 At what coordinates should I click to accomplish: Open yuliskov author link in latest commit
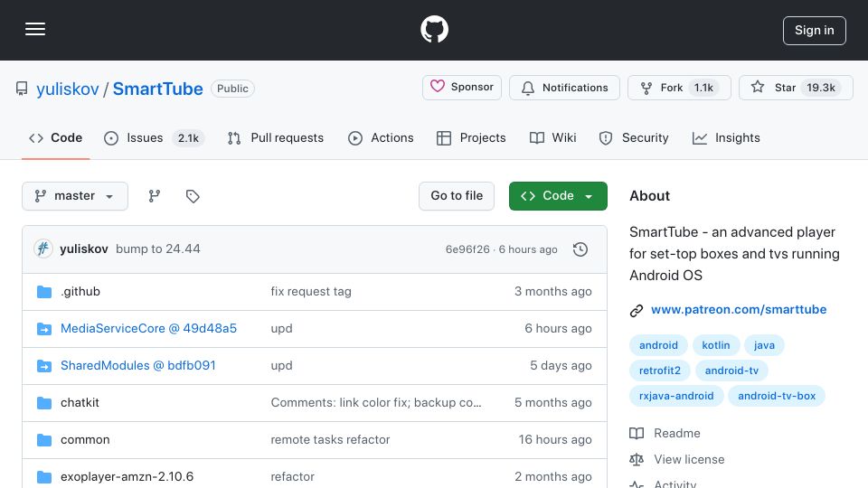[x=83, y=249]
